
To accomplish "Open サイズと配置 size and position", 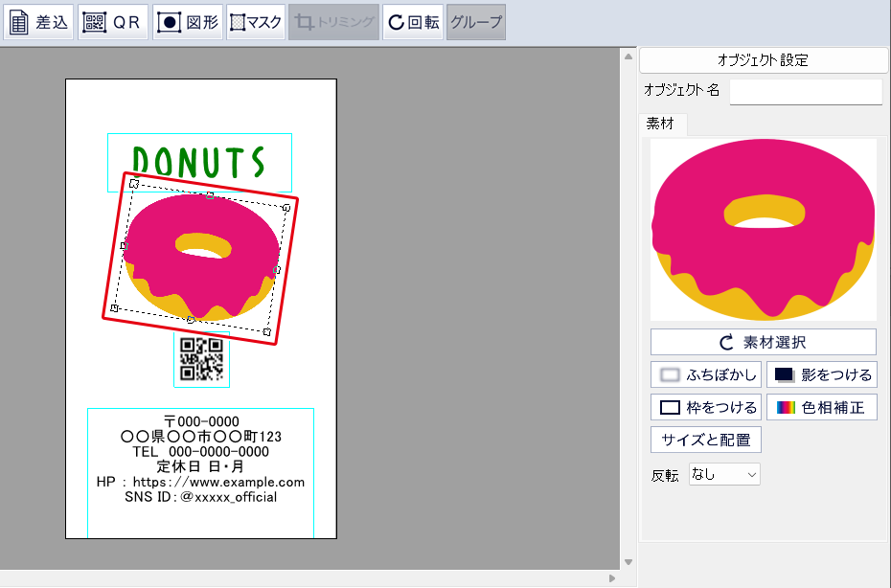I will [x=706, y=440].
